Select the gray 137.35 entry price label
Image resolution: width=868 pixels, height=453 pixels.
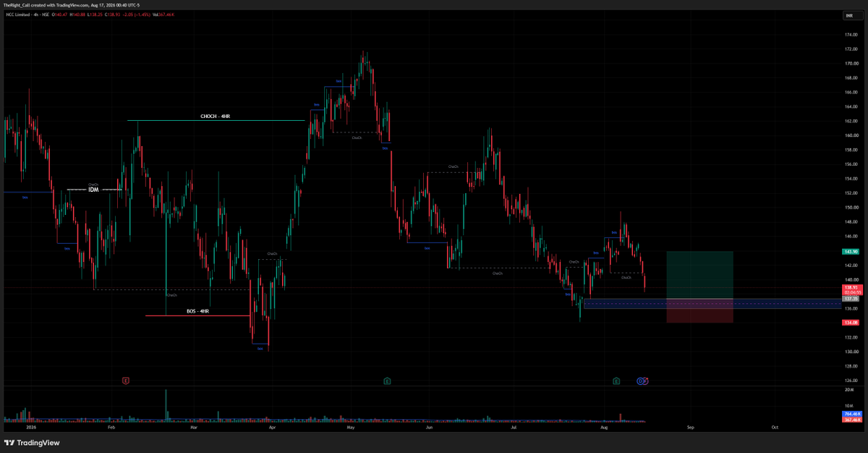tap(851, 298)
